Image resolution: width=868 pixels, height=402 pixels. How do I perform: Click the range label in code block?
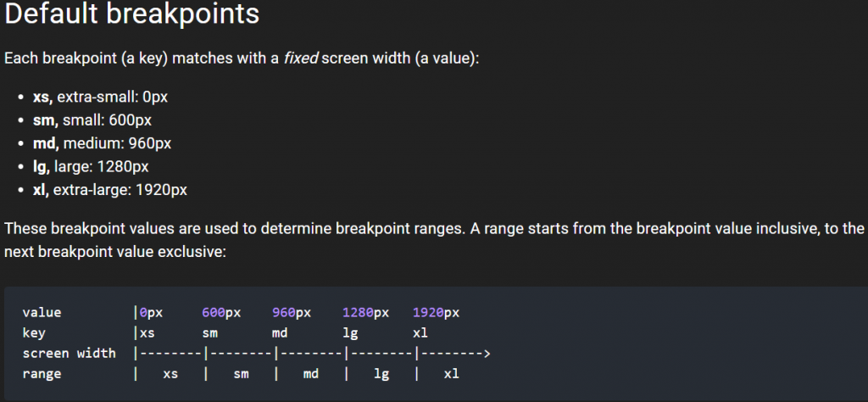point(42,374)
